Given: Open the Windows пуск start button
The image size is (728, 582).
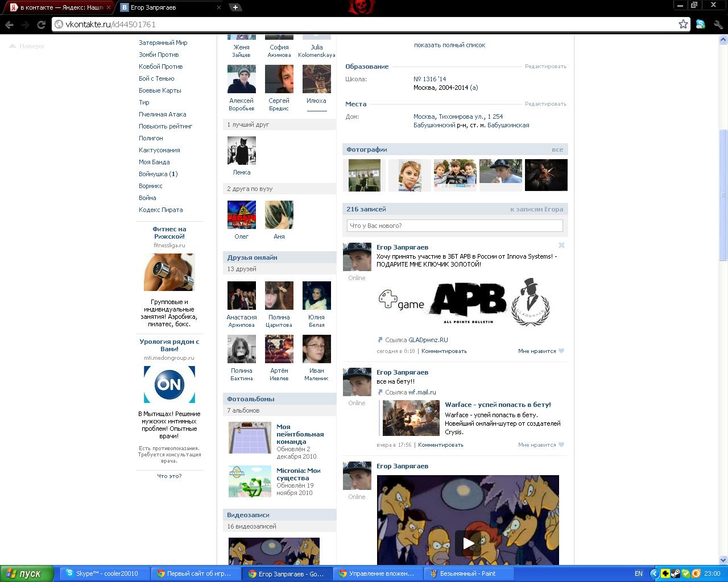Looking at the screenshot, I should 26,573.
